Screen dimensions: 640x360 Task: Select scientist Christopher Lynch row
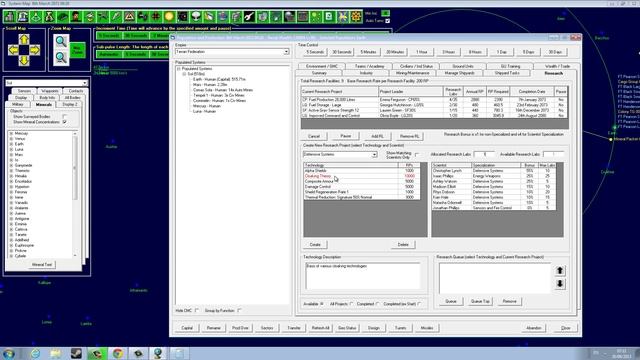(494, 171)
